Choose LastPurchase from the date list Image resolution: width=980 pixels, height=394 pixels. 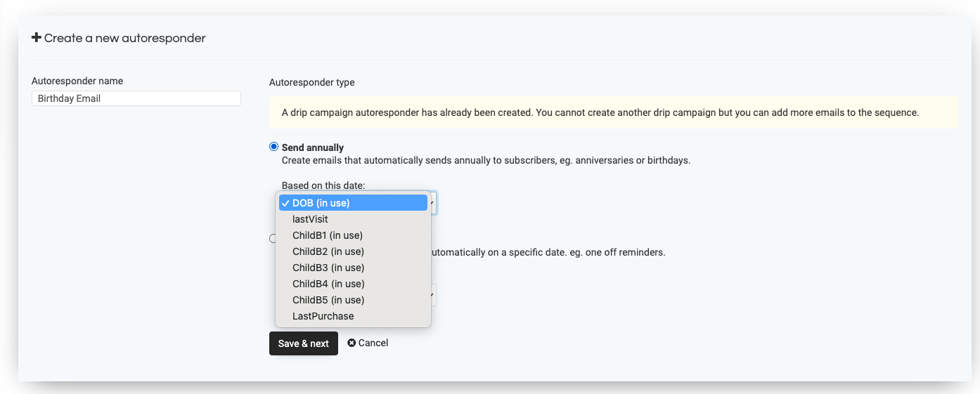[353, 316]
